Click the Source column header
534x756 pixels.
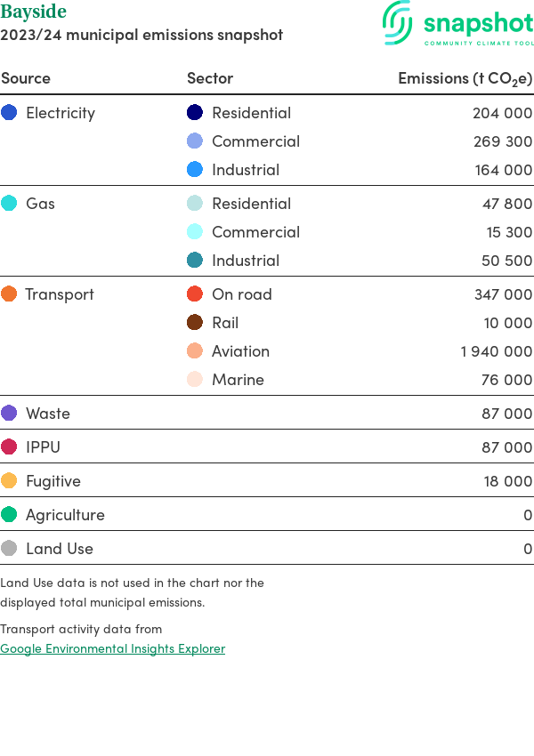click(x=26, y=78)
